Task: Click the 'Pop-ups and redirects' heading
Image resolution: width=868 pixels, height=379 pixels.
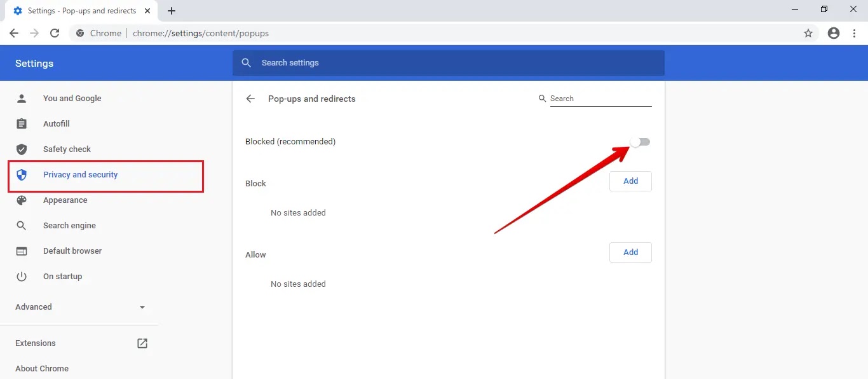Action: tap(312, 99)
